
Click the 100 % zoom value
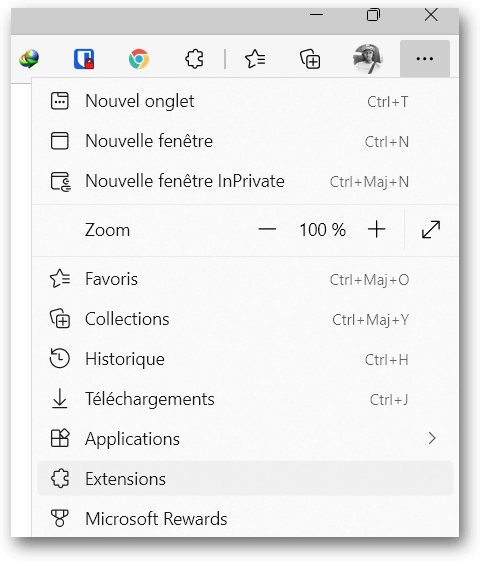coord(322,230)
